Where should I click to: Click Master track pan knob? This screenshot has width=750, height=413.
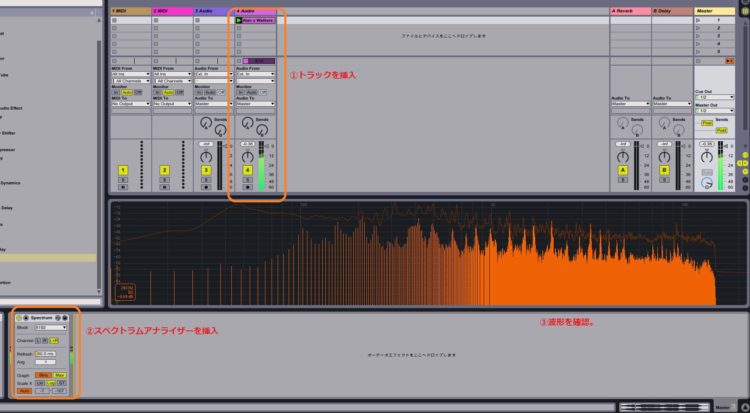coord(706,156)
